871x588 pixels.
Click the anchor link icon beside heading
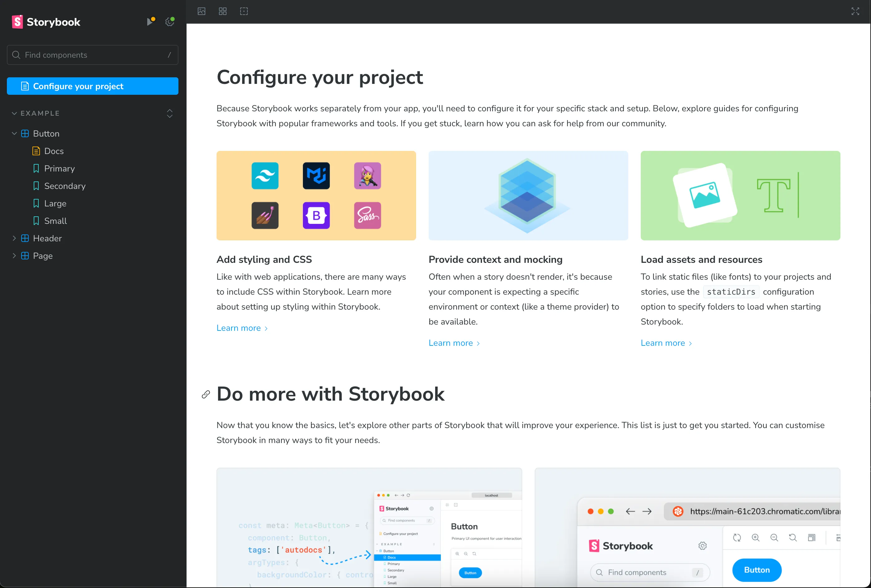(x=206, y=394)
